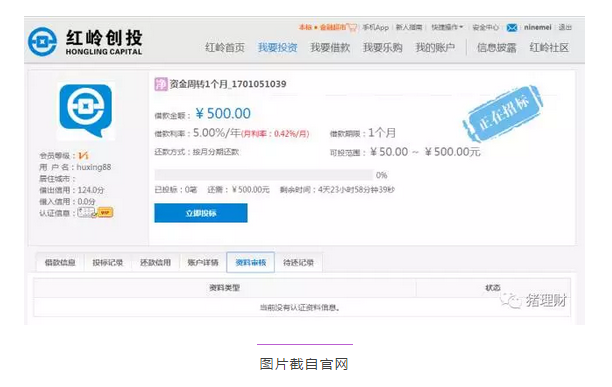Click loan title 资金周转1个月_1701051039

(x=228, y=84)
